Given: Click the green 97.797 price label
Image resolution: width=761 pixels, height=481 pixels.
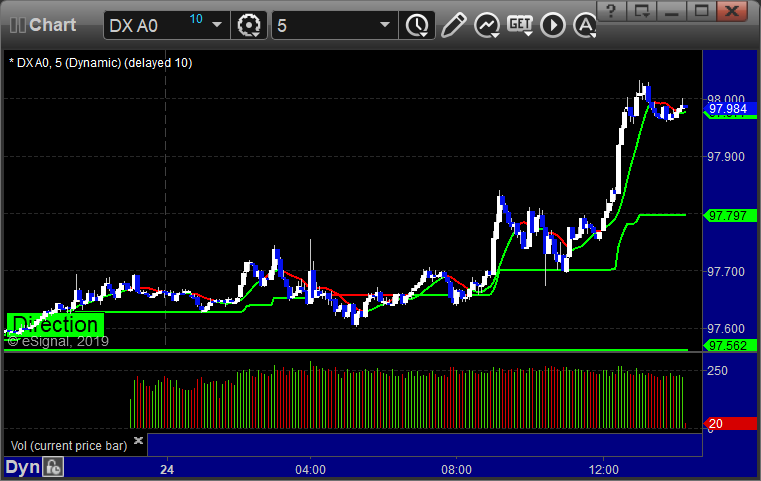Looking at the screenshot, I should point(728,216).
